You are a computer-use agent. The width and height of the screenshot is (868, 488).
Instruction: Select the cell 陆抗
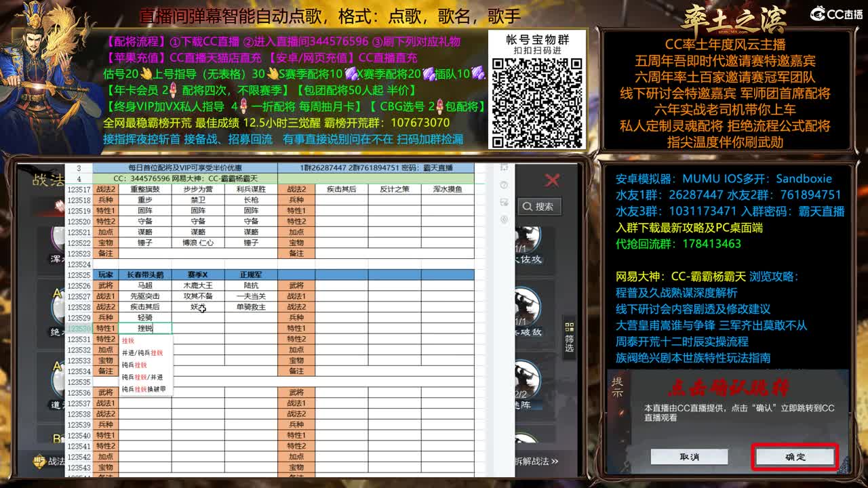(x=251, y=285)
